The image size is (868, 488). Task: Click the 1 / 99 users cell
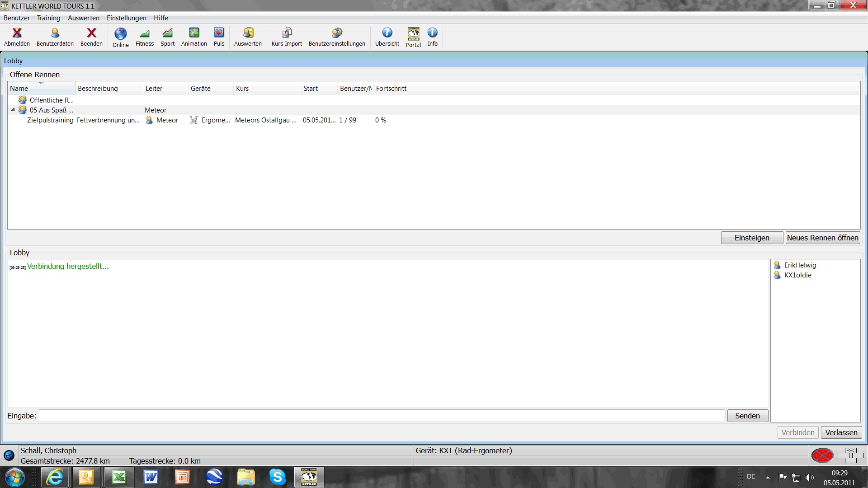tap(348, 120)
